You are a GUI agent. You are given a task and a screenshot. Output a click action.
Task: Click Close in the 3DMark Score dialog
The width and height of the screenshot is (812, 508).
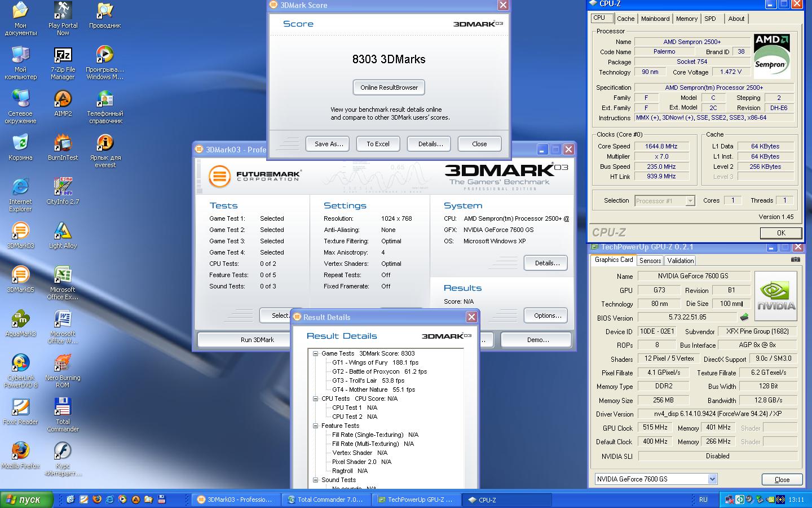click(x=479, y=144)
